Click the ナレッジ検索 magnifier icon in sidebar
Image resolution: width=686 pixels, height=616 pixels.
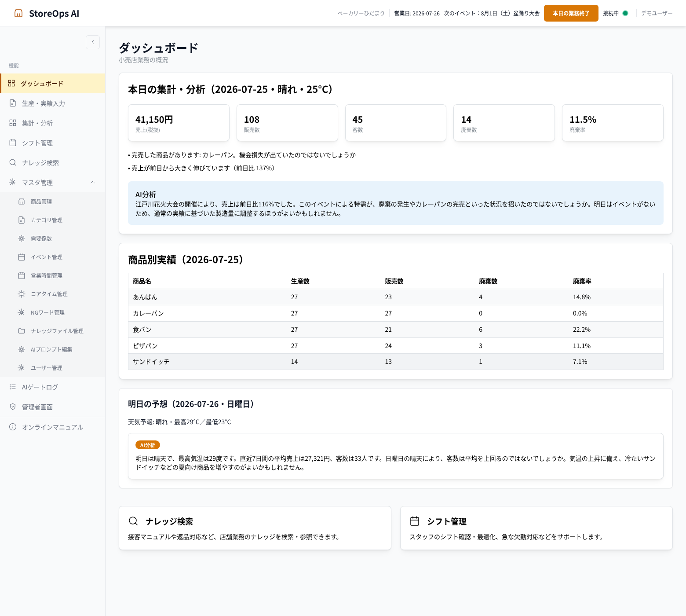click(x=13, y=163)
